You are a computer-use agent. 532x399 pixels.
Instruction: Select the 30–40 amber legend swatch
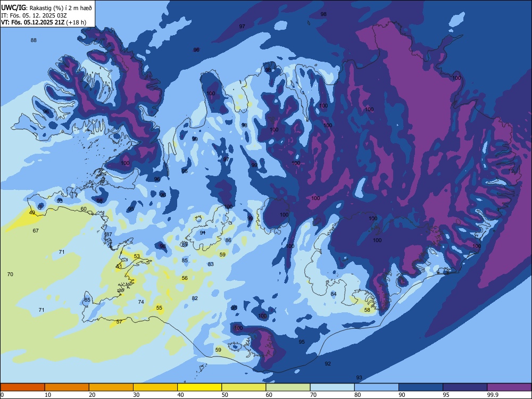tap(155, 387)
